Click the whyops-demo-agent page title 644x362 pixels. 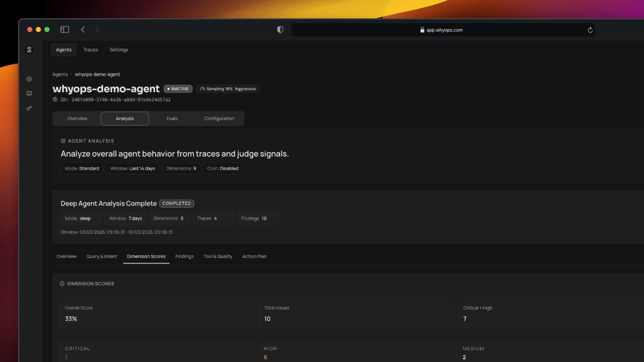click(x=106, y=89)
